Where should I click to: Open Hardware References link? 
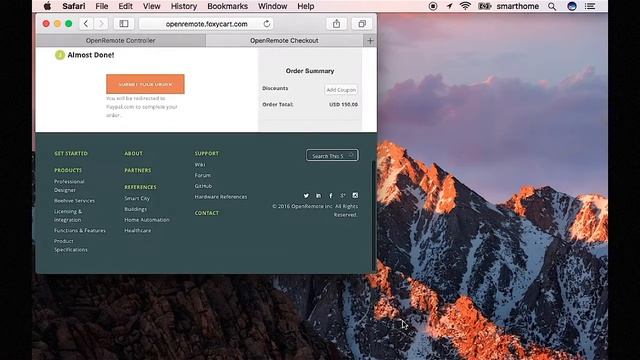click(x=221, y=197)
